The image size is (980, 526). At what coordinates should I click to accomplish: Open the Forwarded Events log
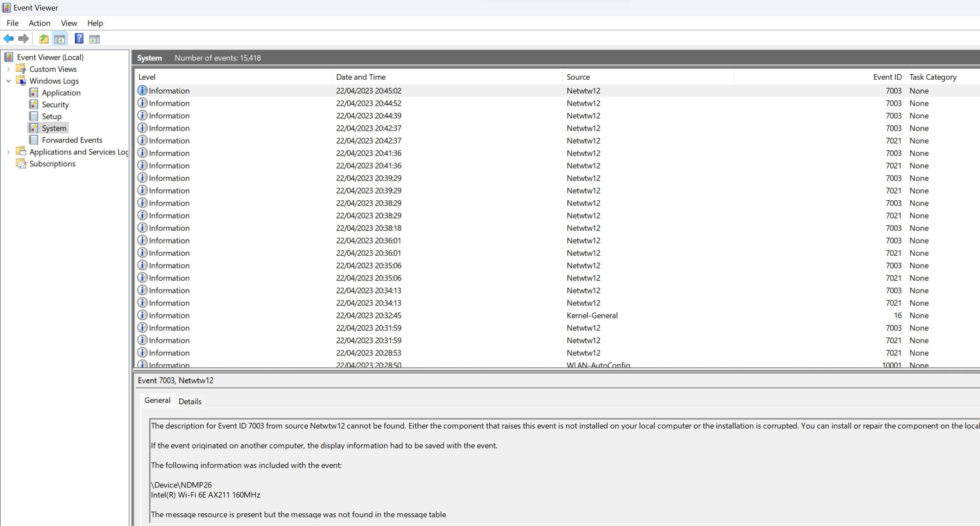click(x=72, y=140)
